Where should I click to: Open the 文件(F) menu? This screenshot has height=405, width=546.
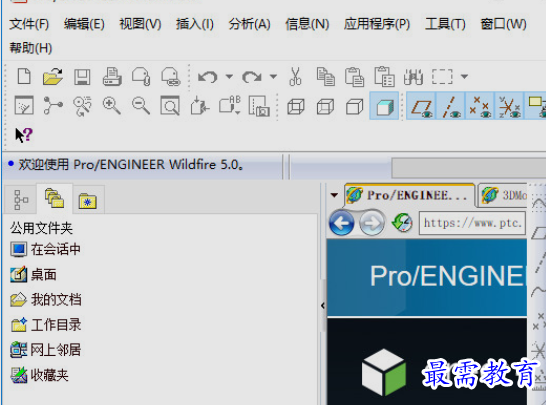(x=29, y=24)
